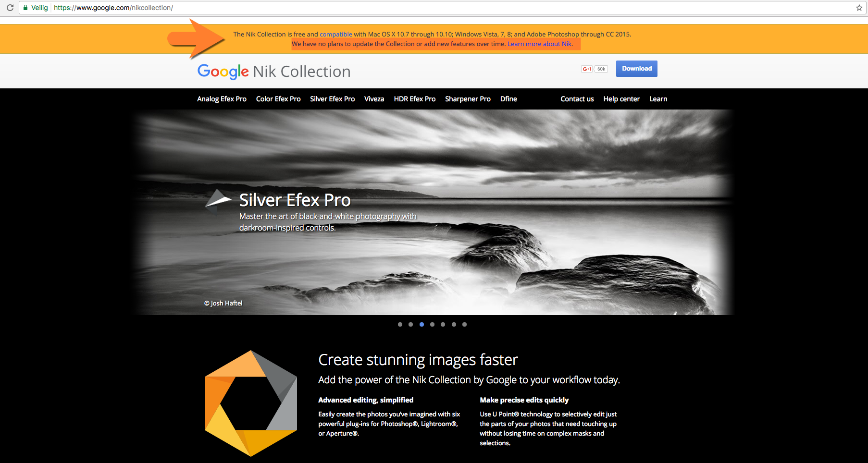Screen dimensions: 868x463
Task: Visit the Help center link
Action: point(621,99)
